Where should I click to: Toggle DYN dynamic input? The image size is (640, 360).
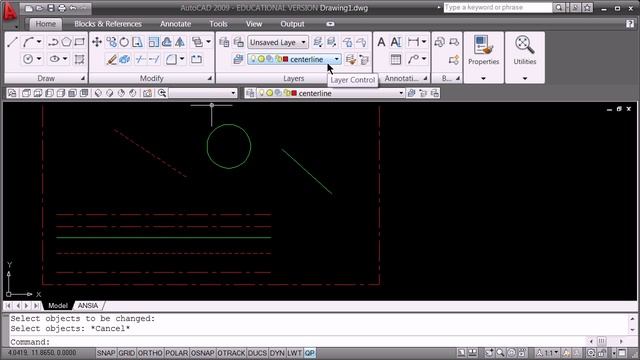point(277,353)
